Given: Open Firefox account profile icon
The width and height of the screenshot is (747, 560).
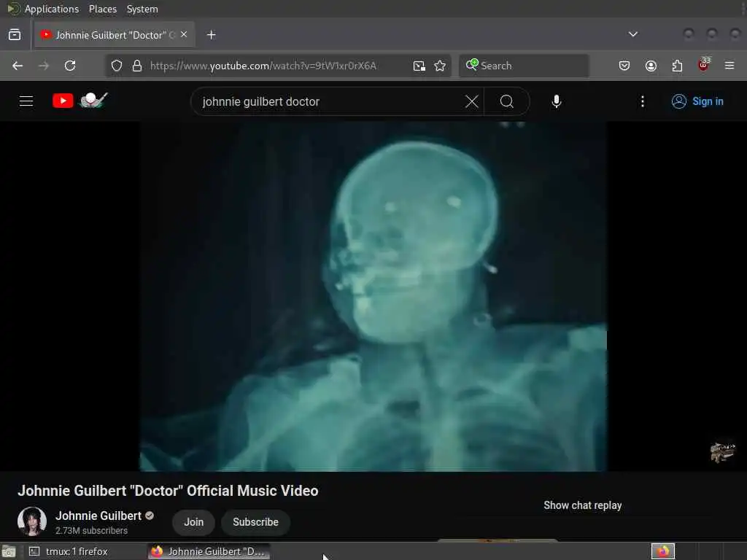Looking at the screenshot, I should (651, 66).
